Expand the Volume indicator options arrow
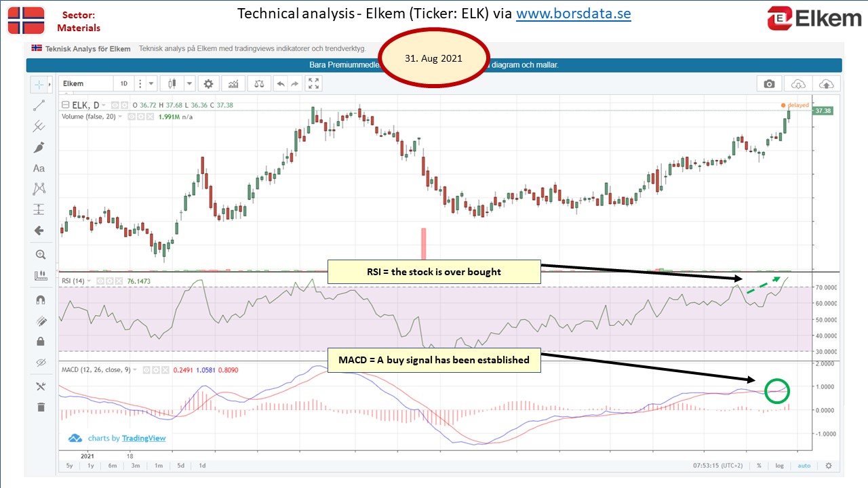Screen dimensions: 868x488 point(120,117)
